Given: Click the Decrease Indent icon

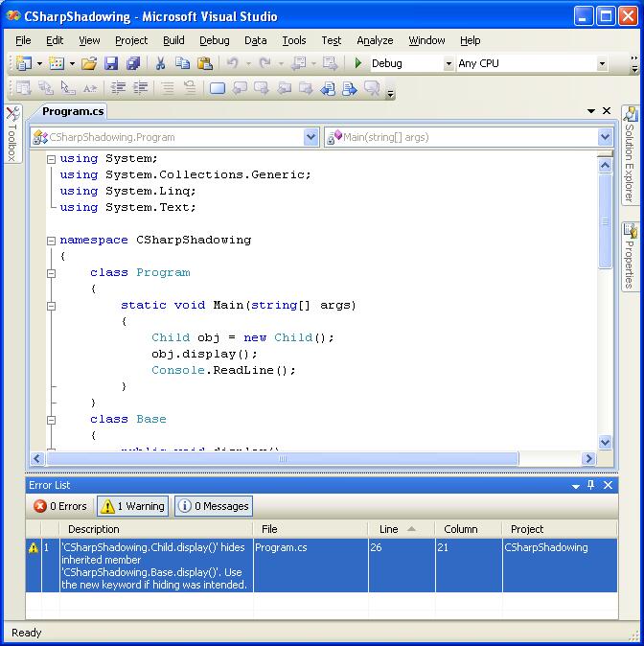Looking at the screenshot, I should click(118, 88).
